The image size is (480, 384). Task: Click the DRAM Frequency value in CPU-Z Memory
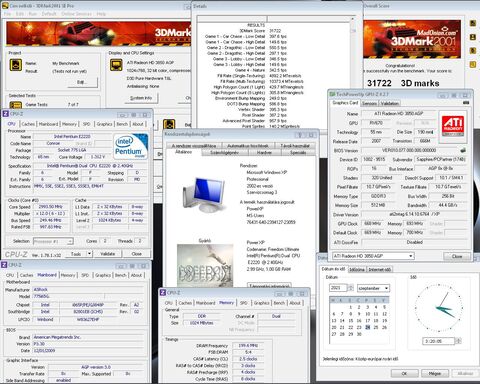249,346
